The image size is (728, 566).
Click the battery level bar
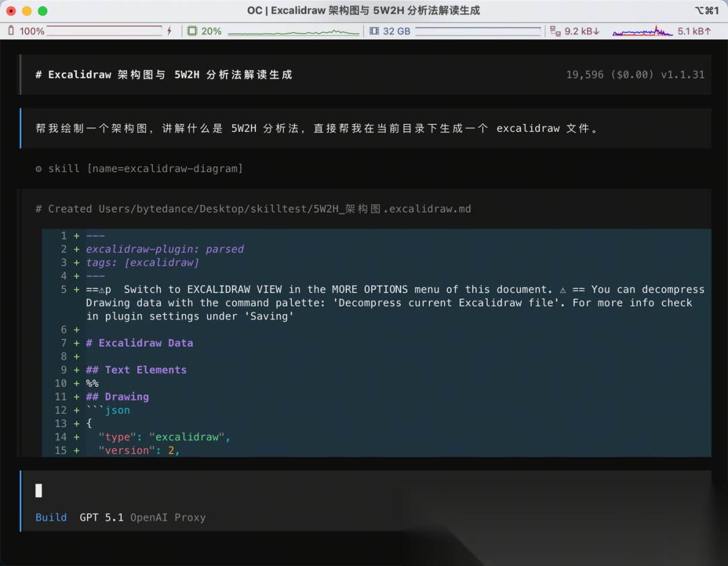click(x=104, y=30)
